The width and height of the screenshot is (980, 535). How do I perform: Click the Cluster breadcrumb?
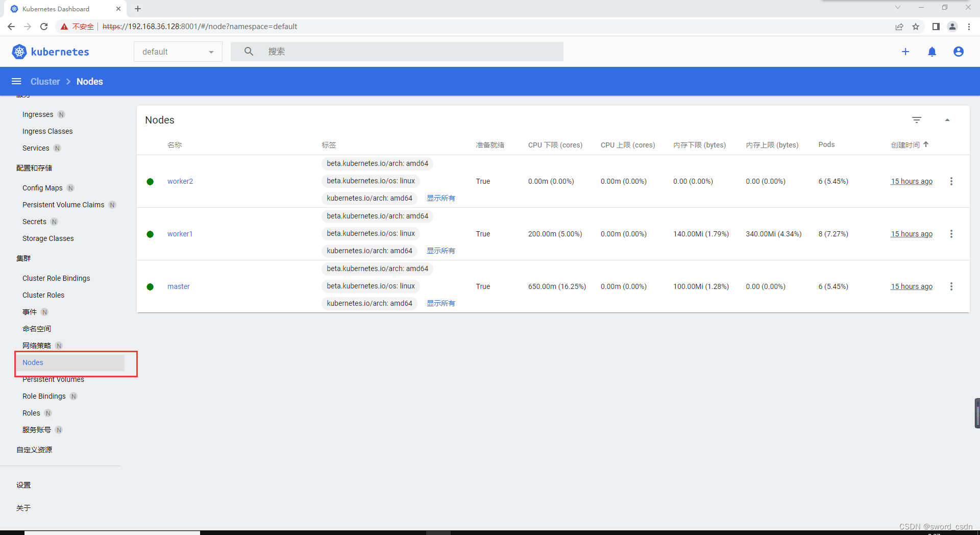point(45,82)
